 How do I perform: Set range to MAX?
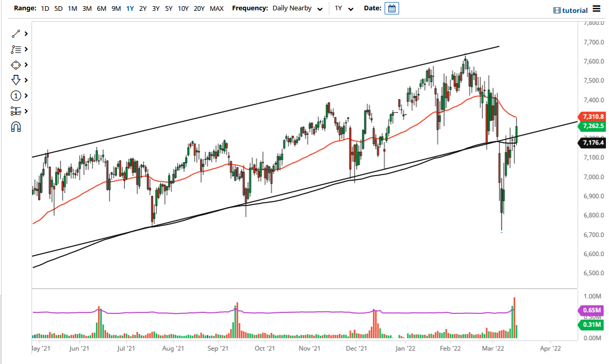[x=217, y=9]
